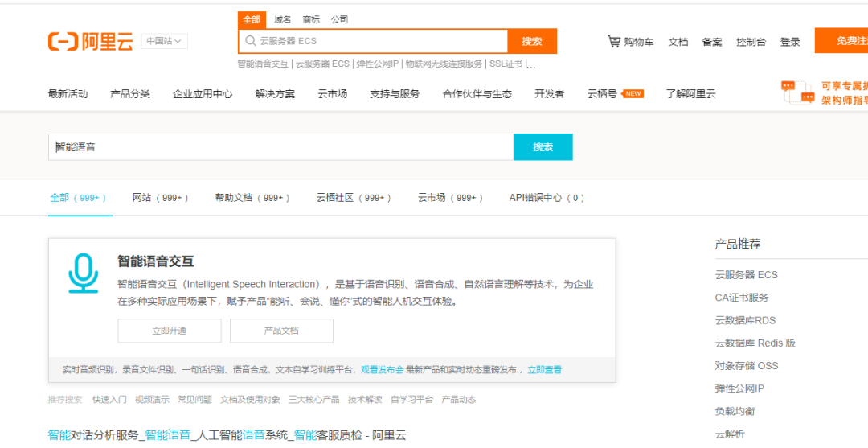
Task: Select the API错误中心 (0) results tab
Action: [x=547, y=198]
